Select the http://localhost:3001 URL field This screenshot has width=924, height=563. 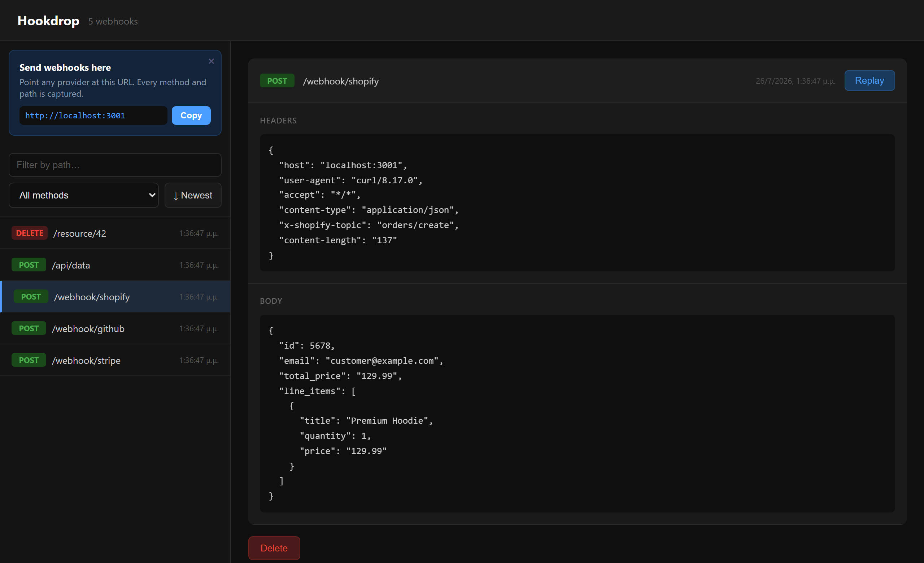point(93,115)
